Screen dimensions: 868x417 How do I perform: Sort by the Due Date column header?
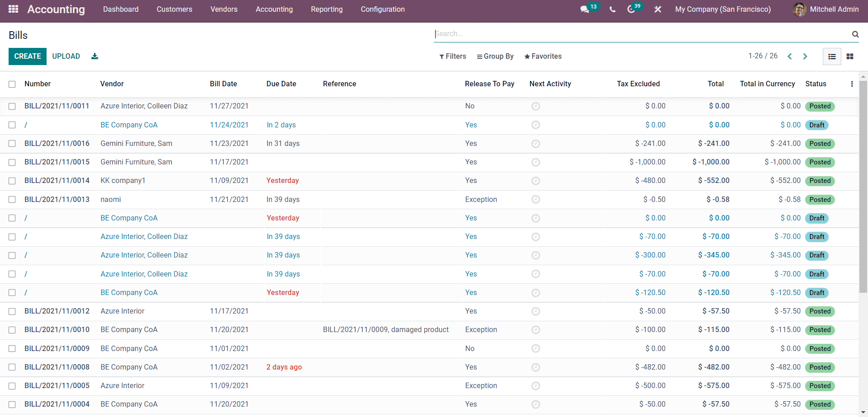click(281, 84)
